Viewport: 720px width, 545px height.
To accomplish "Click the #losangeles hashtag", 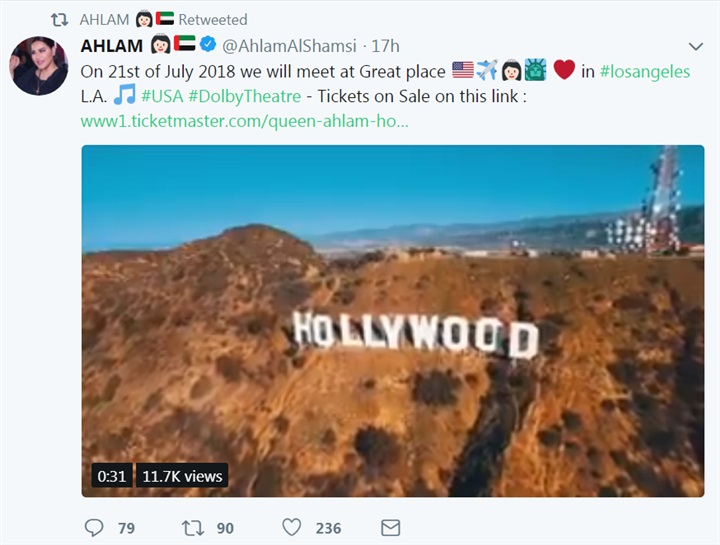I will [x=645, y=72].
